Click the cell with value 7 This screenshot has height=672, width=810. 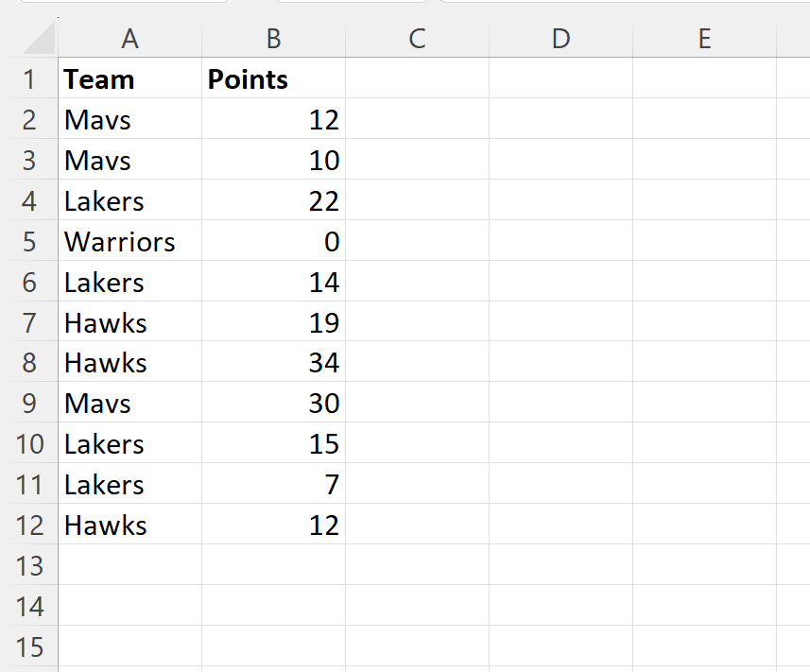[272, 484]
